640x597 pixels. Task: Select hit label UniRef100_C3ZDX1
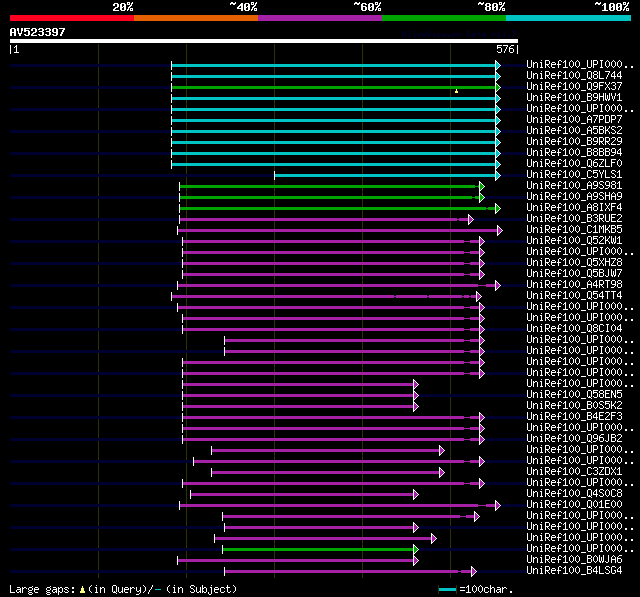[x=574, y=472]
